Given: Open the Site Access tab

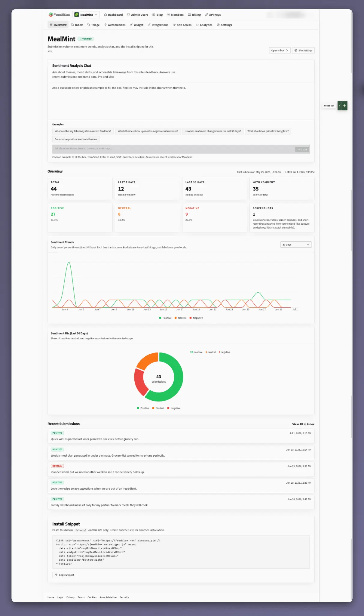Looking at the screenshot, I should pos(182,25).
